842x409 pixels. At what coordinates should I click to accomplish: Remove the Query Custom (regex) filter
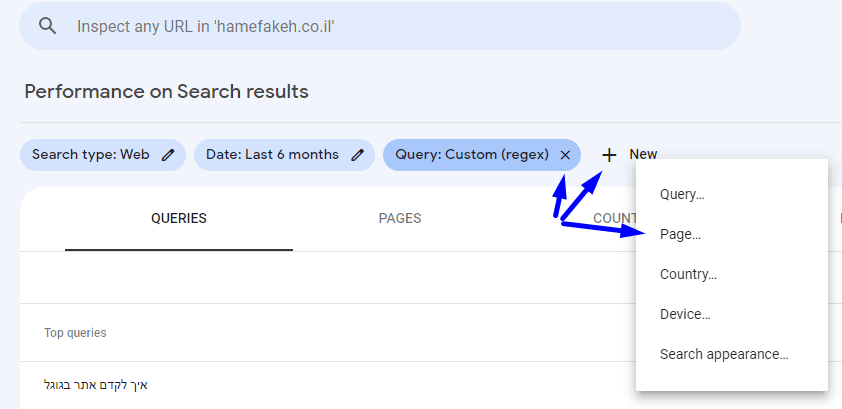(565, 155)
